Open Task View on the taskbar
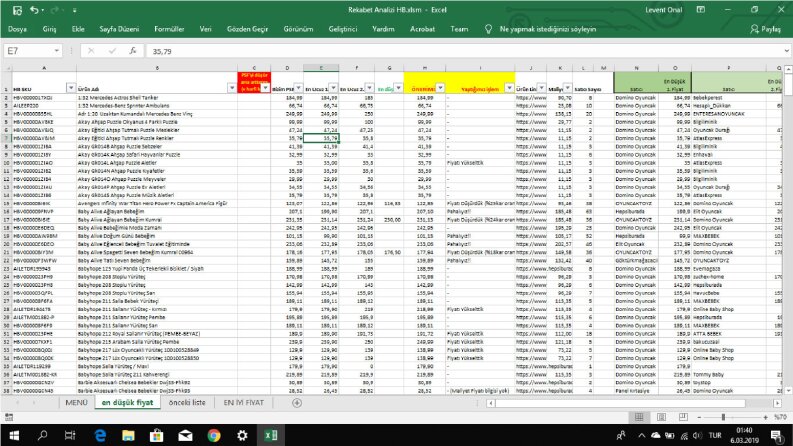Screen dimensions: 793x446 coord(70,435)
